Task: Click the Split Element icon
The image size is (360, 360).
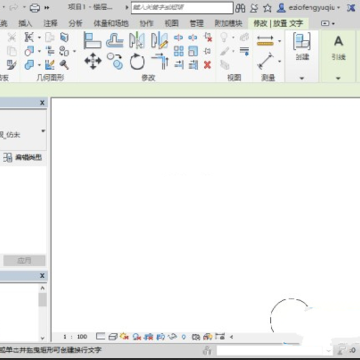Action: (x=179, y=38)
